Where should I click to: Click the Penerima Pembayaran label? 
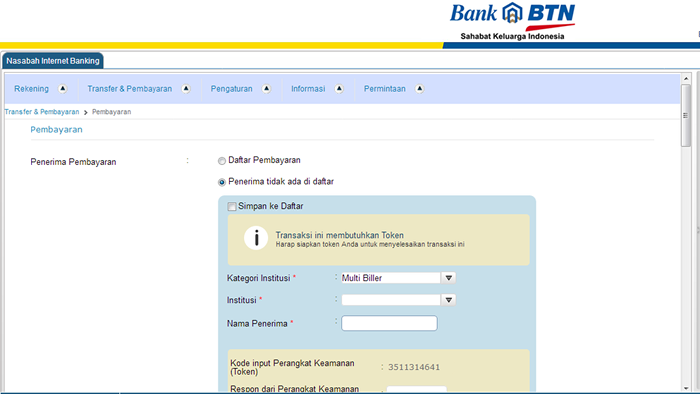73,162
